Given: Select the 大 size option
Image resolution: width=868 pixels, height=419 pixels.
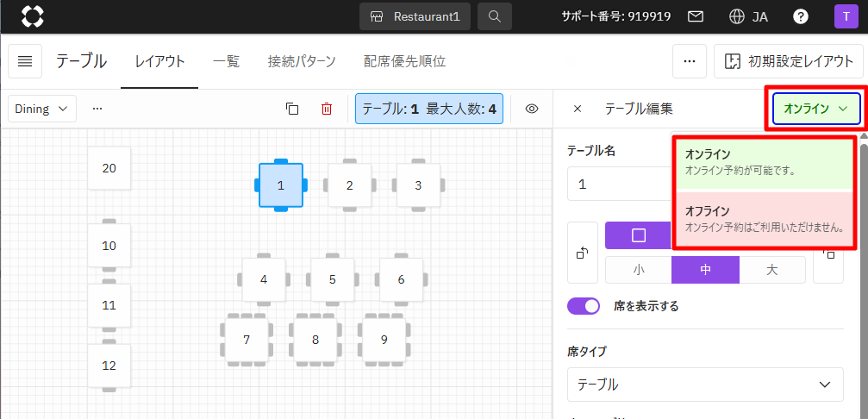Looking at the screenshot, I should [772, 270].
